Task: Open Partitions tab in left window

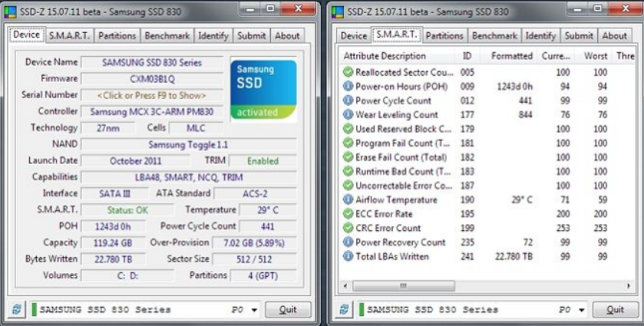Action: 117,36
